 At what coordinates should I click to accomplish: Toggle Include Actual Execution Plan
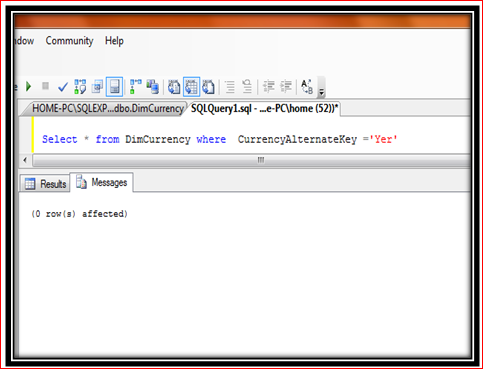pos(136,87)
